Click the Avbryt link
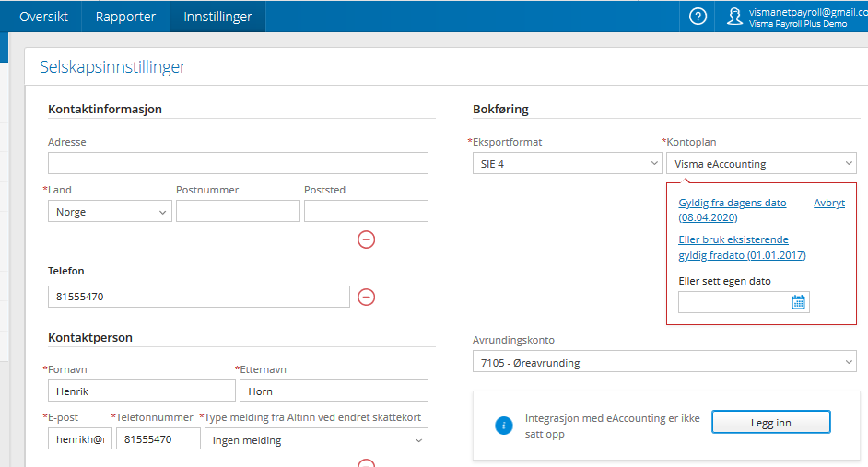Image resolution: width=868 pixels, height=467 pixels. click(828, 203)
